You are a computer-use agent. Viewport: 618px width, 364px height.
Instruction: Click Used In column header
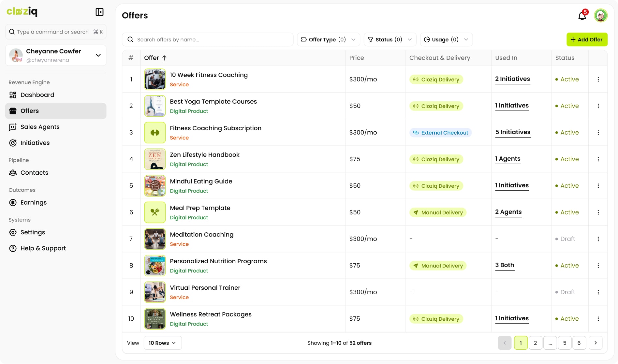[506, 58]
